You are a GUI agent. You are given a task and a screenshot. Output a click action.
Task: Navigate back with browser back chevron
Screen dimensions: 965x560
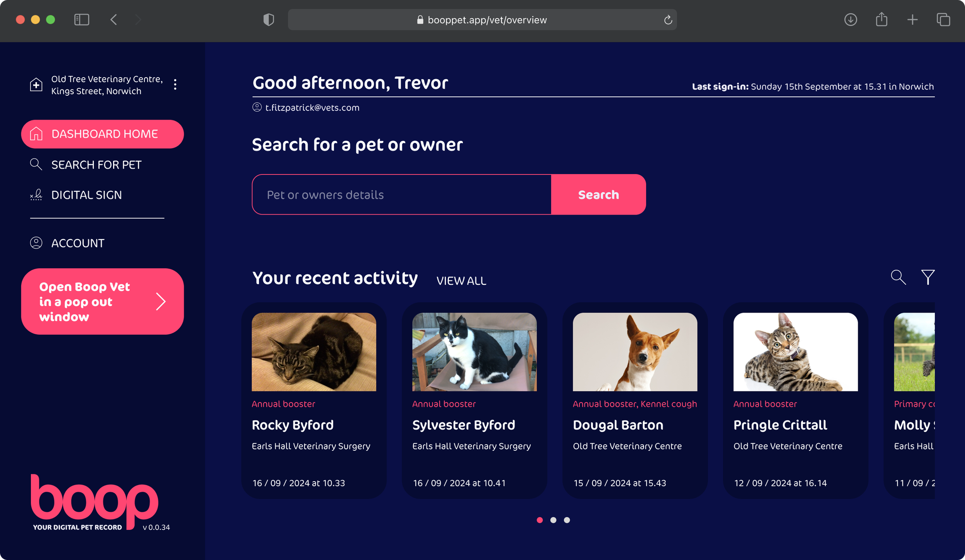point(113,20)
